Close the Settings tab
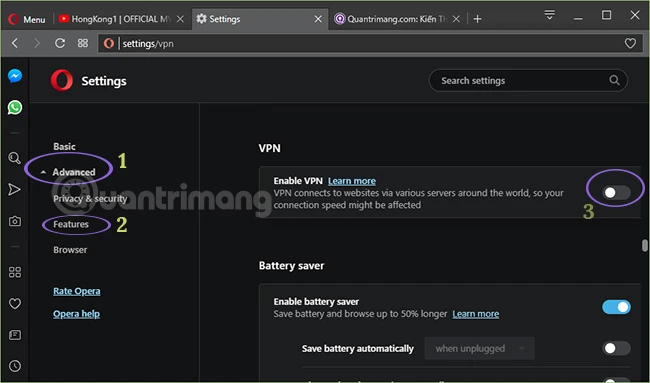This screenshot has height=383, width=650. 318,19
